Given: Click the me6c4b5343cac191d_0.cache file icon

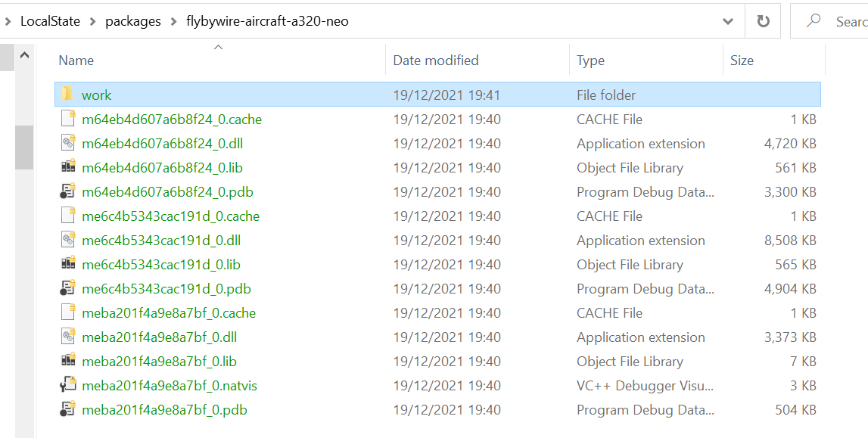Looking at the screenshot, I should coord(67,216).
